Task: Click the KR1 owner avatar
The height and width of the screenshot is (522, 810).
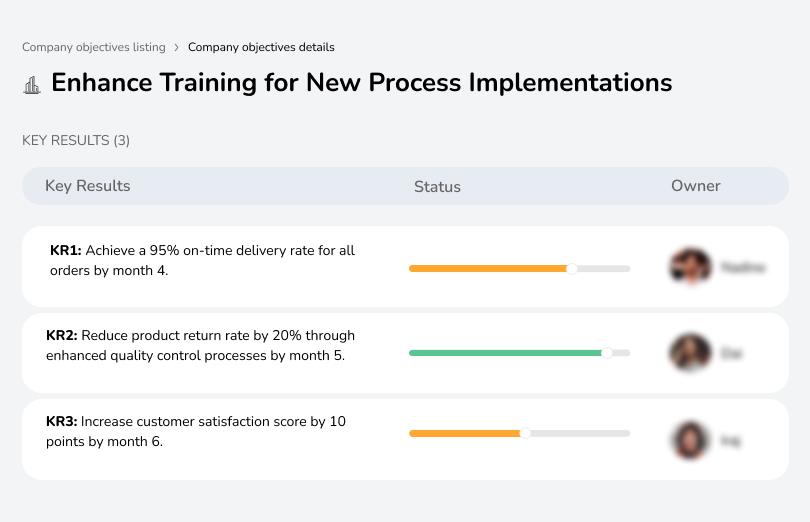Action: pos(691,267)
